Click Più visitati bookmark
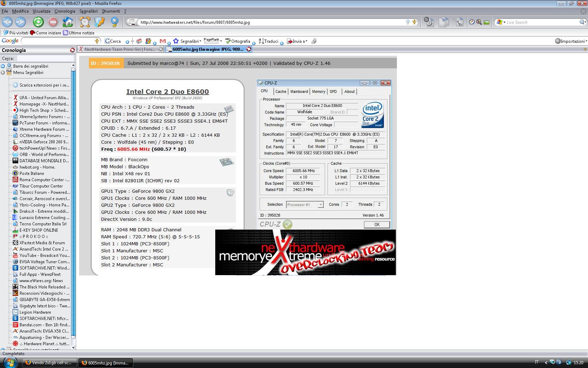 [16, 33]
